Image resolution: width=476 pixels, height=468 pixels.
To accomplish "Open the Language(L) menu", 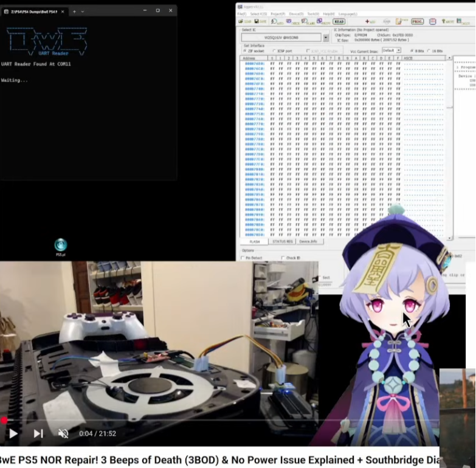I will [348, 14].
